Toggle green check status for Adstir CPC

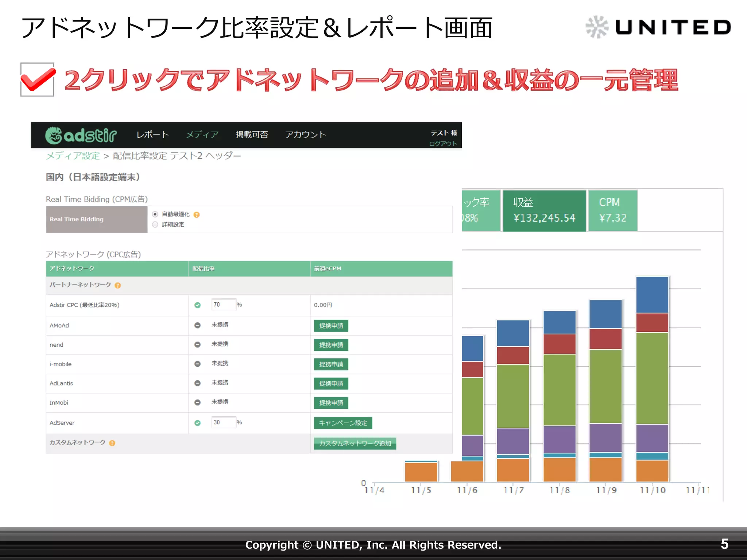pyautogui.click(x=197, y=305)
